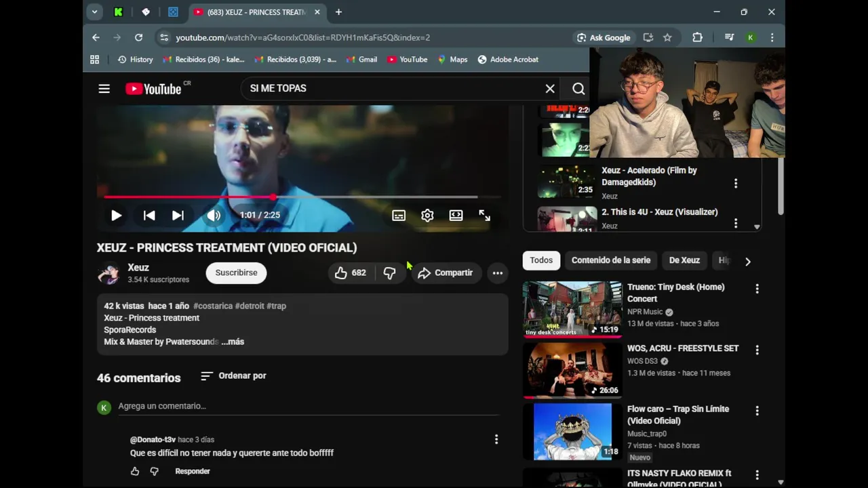Subscribe to Xeuz with Suscribirse
Viewport: 868px width, 488px height.
(x=236, y=272)
